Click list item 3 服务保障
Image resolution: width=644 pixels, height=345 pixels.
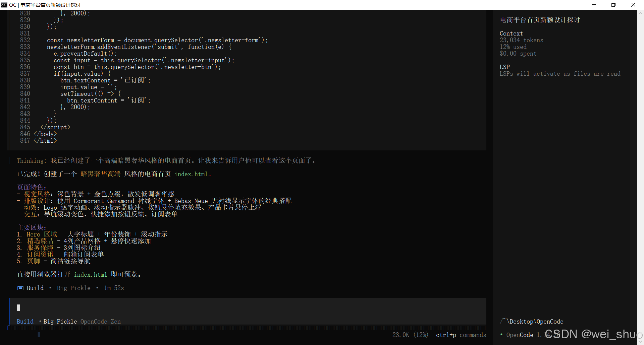[x=59, y=248]
